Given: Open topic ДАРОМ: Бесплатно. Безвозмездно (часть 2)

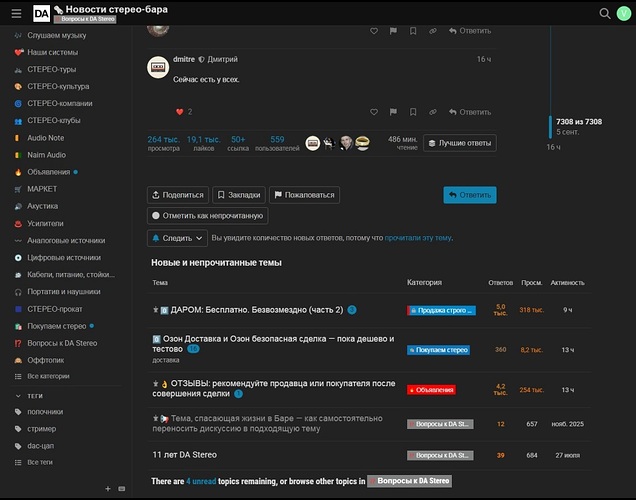Looking at the screenshot, I should (x=256, y=310).
